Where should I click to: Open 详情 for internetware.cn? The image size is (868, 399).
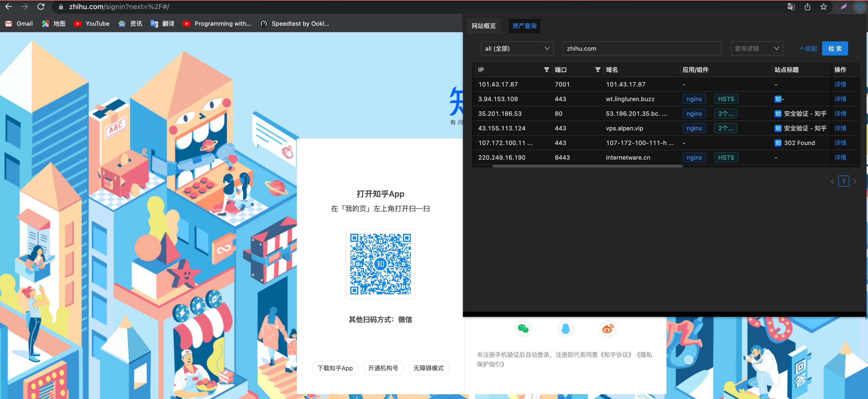[x=840, y=157]
